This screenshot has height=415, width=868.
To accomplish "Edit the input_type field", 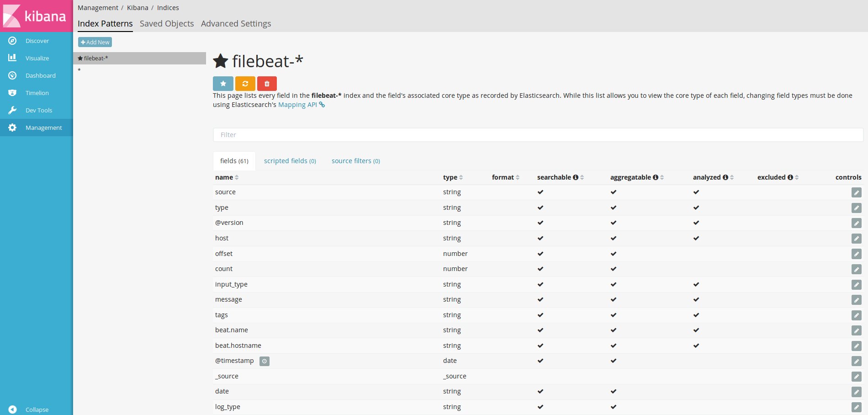I will click(x=857, y=285).
